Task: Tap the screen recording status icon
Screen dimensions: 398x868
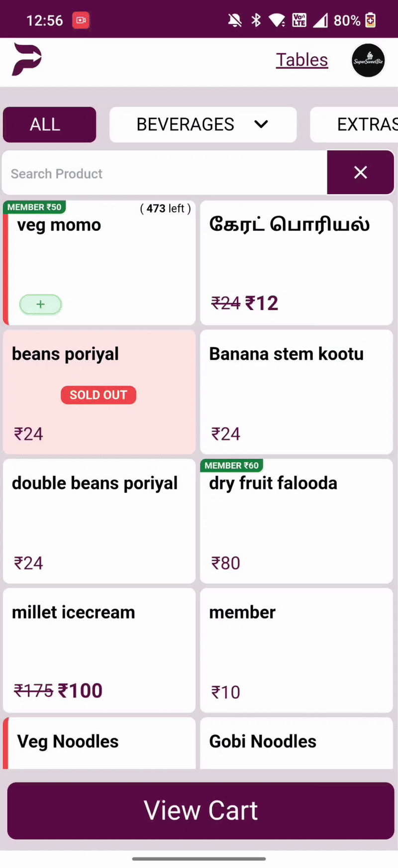Action: [x=81, y=20]
